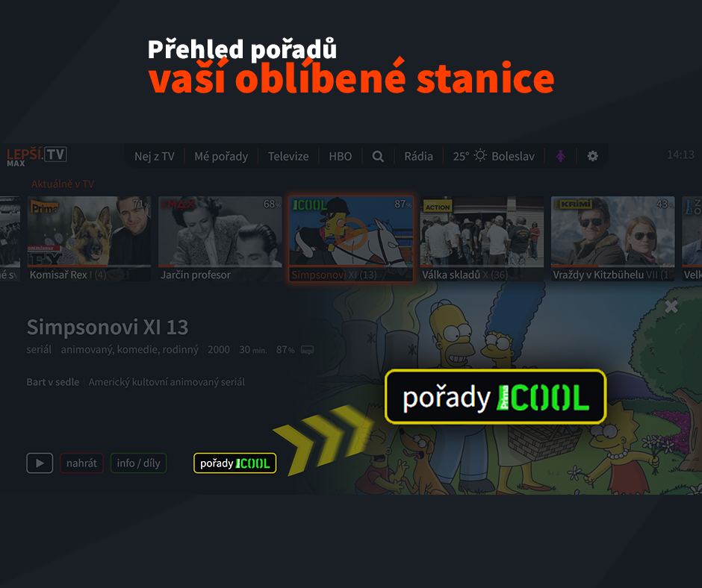This screenshot has width=702, height=588.
Task: Start playback with the play triangle button
Action: (x=40, y=463)
